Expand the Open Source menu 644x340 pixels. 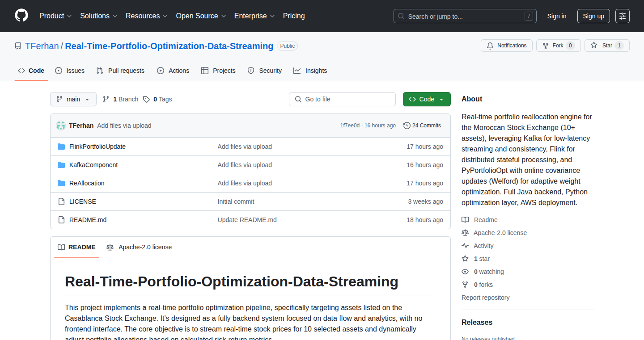(201, 16)
